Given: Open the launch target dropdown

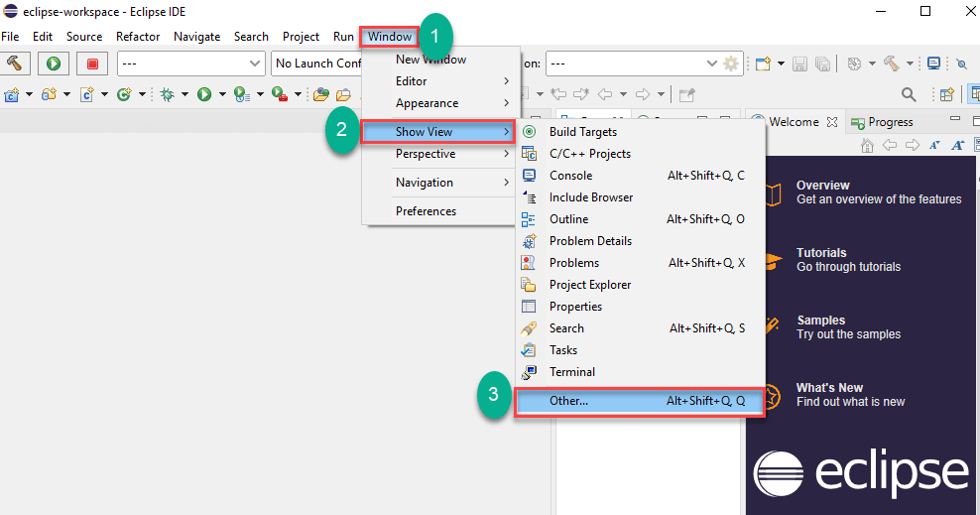Looking at the screenshot, I should pyautogui.click(x=633, y=64).
